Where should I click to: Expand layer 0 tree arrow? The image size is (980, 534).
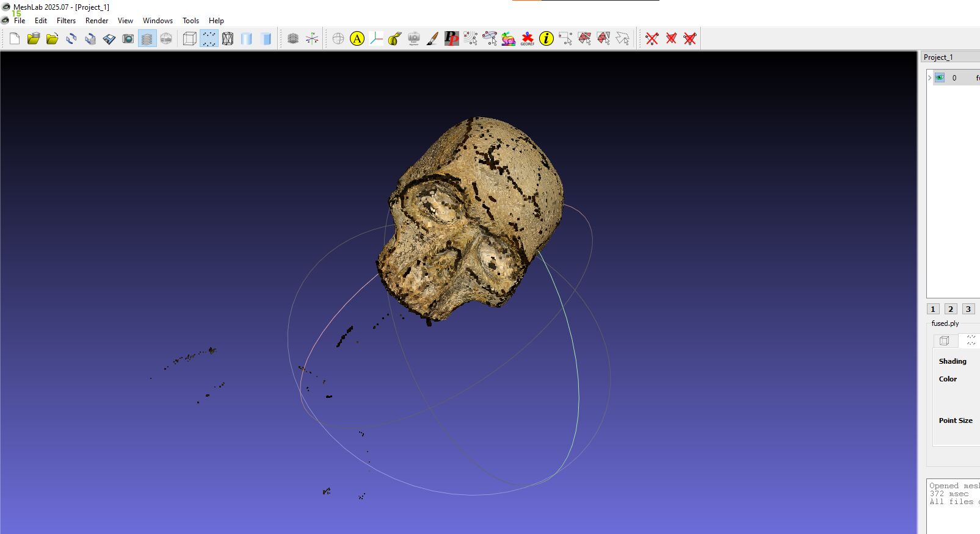pyautogui.click(x=930, y=78)
